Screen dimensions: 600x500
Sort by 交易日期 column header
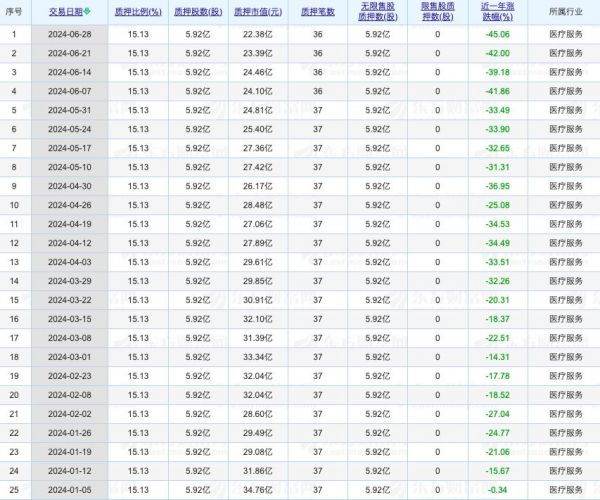point(66,12)
